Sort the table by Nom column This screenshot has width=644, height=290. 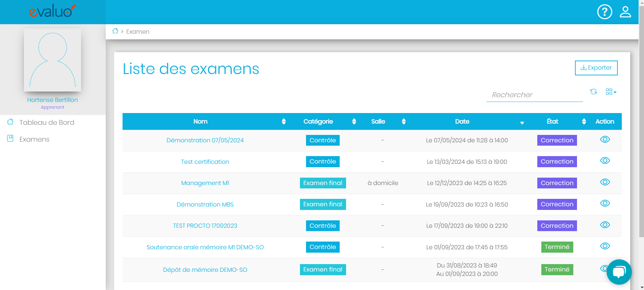pos(283,121)
